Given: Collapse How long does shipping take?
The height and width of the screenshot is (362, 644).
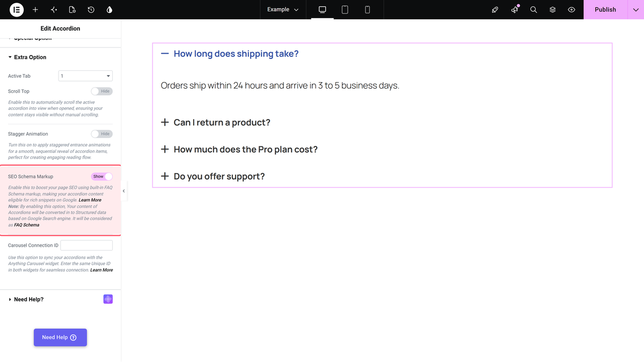Looking at the screenshot, I should (x=236, y=54).
